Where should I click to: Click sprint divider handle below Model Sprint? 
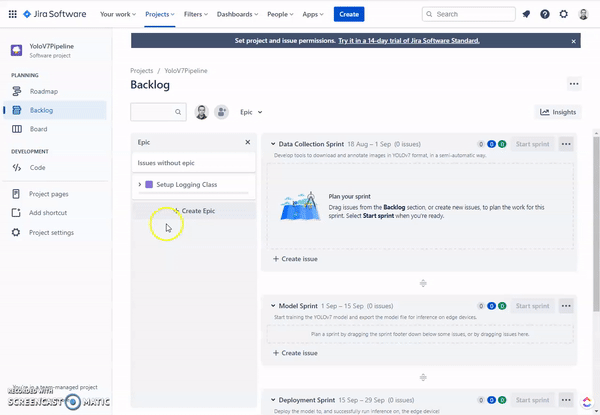click(423, 378)
